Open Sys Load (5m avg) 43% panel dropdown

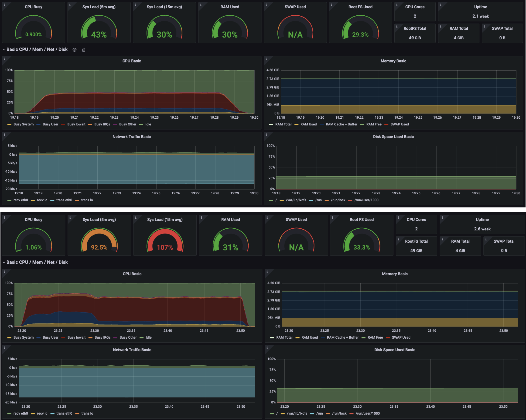(99, 7)
